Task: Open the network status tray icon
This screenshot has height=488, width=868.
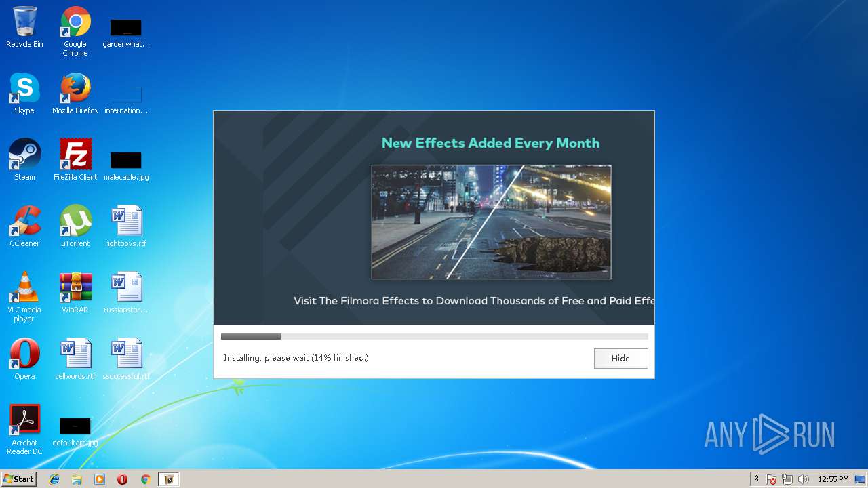Action: point(787,479)
